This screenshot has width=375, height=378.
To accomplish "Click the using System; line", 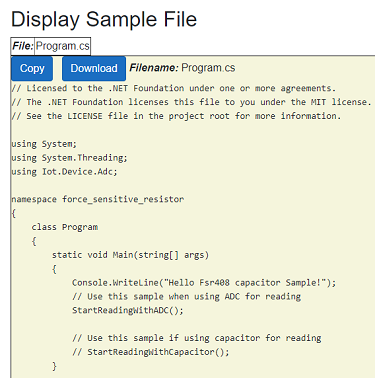I will pyautogui.click(x=44, y=144).
